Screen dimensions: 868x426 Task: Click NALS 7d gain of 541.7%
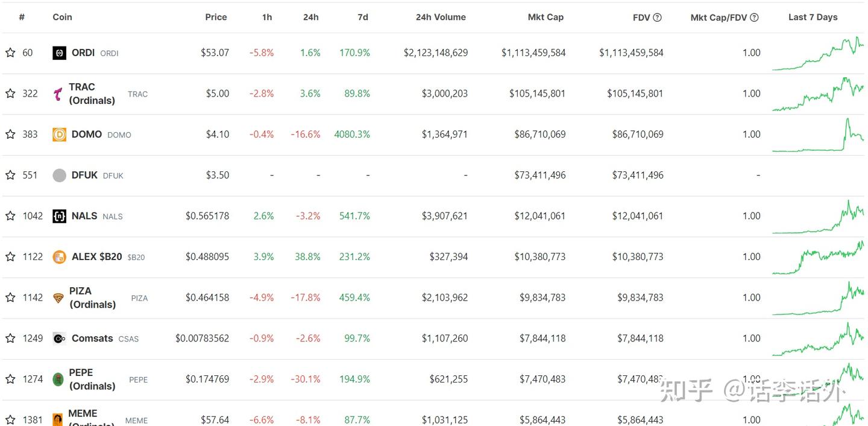pyautogui.click(x=354, y=215)
